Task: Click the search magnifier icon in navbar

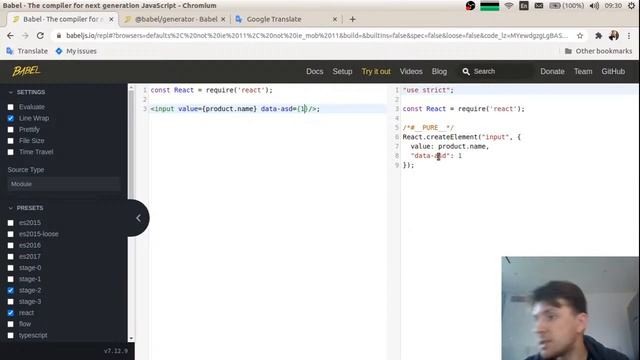Action: pos(466,71)
